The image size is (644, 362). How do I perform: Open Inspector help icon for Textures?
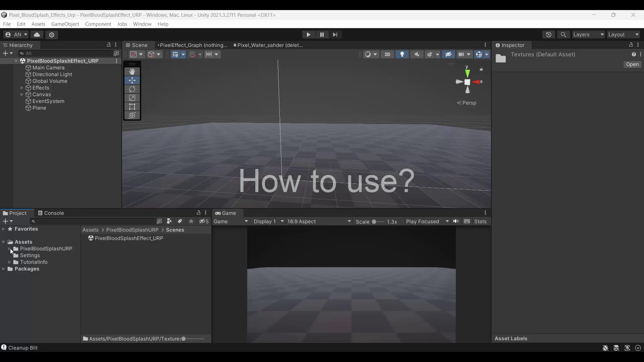[634, 54]
